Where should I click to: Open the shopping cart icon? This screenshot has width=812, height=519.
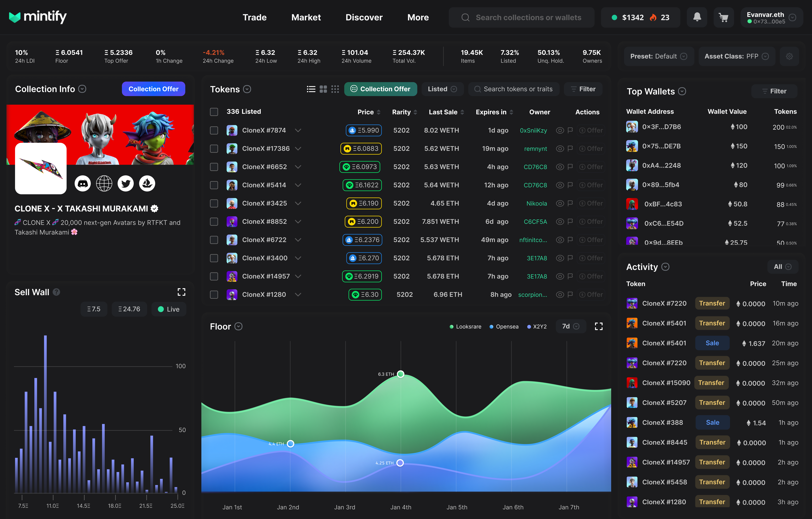[723, 17]
